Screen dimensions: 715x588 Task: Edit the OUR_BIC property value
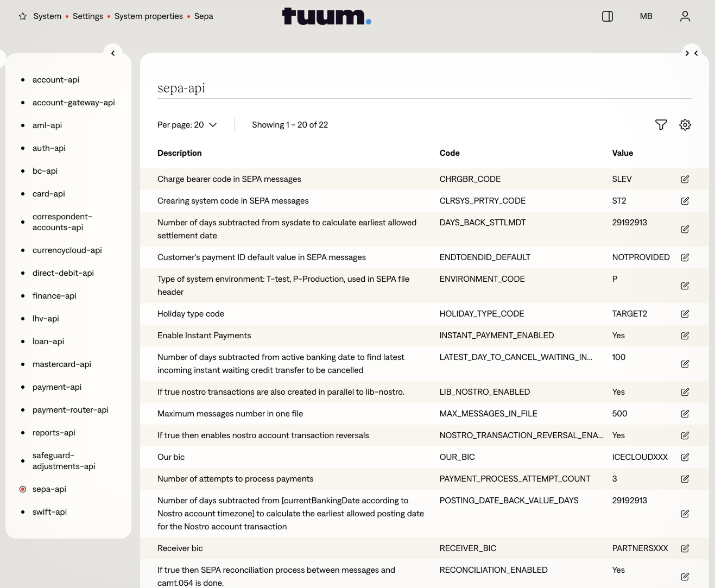685,457
